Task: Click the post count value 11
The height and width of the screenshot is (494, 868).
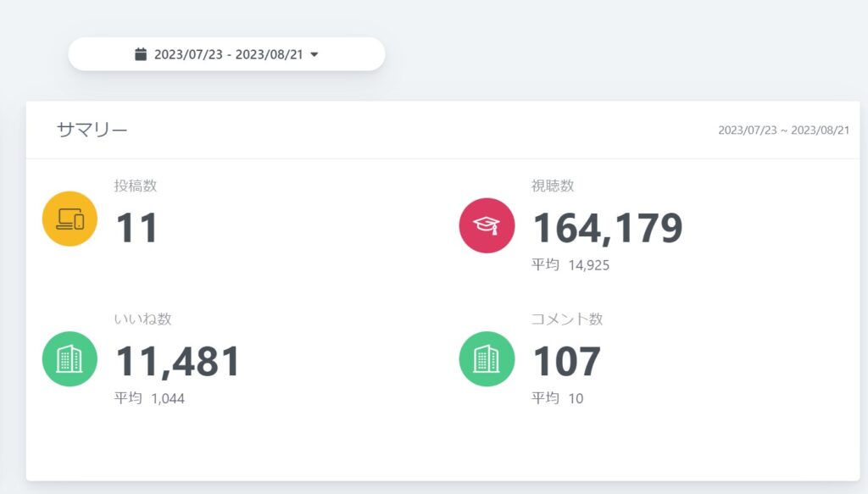Action: (136, 228)
